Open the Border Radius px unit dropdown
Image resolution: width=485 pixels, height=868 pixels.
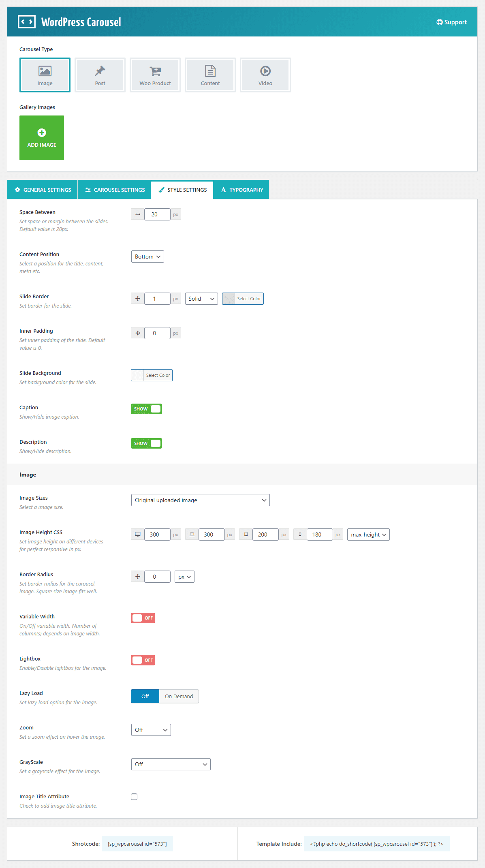pyautogui.click(x=184, y=577)
